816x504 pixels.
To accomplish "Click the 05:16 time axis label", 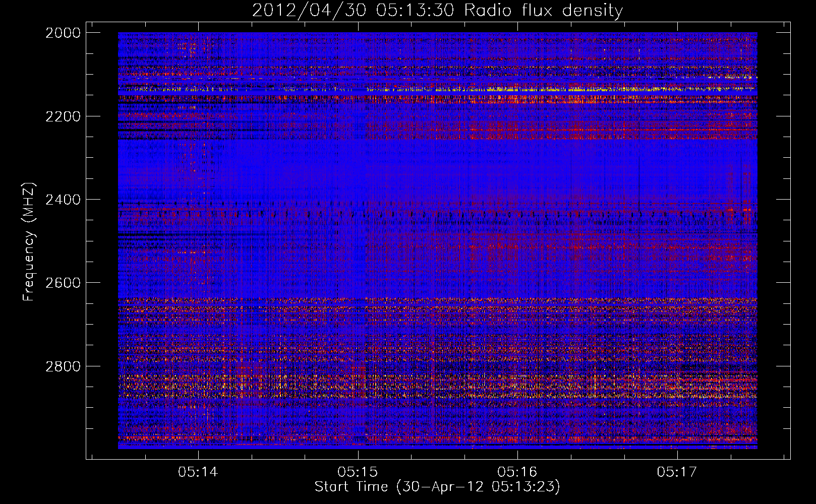I will coord(517,472).
